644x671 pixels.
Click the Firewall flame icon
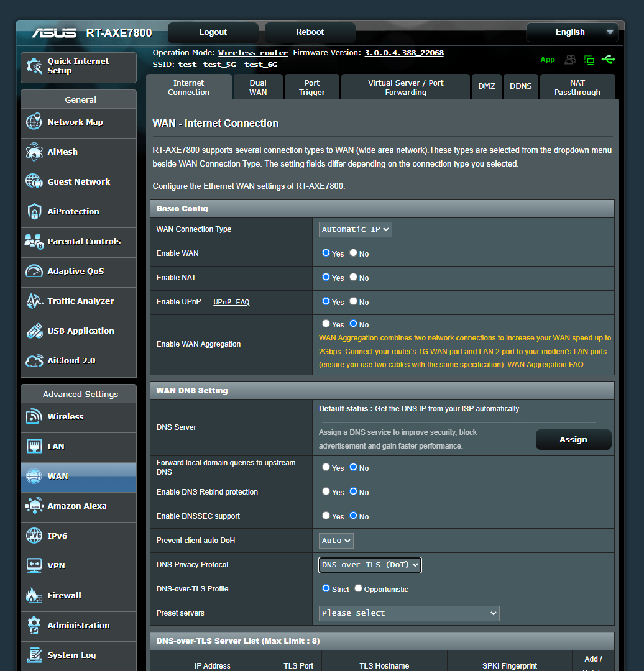pyautogui.click(x=34, y=595)
